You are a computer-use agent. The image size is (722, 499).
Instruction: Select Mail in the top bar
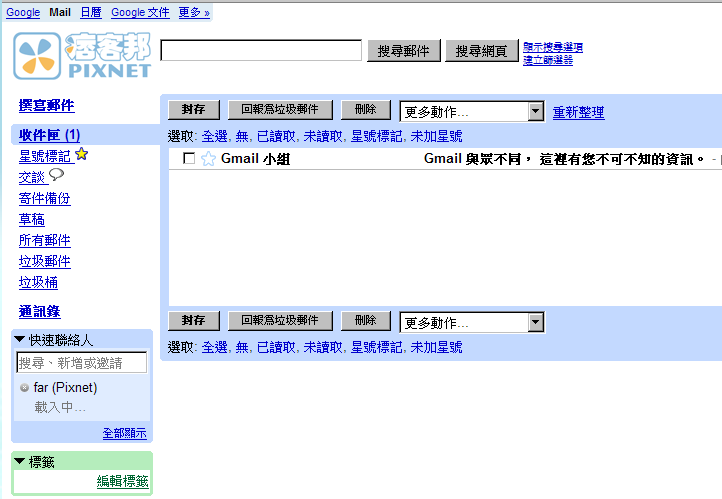click(60, 12)
